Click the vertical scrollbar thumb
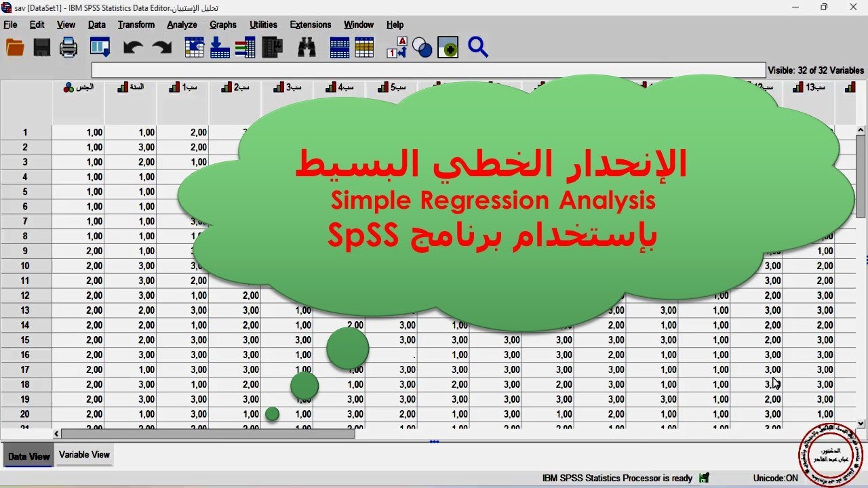This screenshot has height=488, width=868. point(861,176)
